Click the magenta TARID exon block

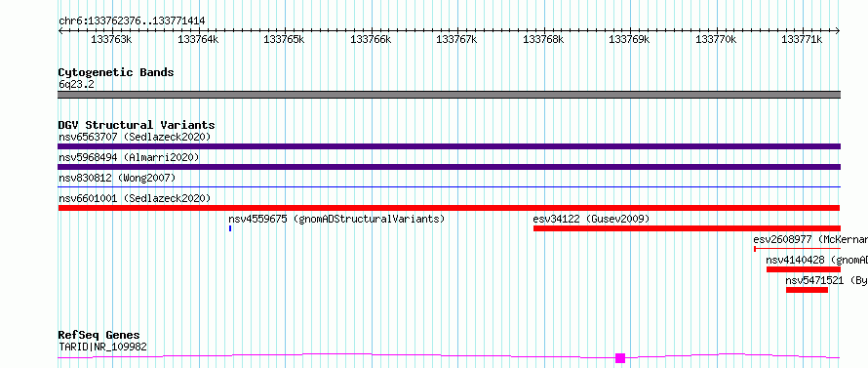620,358
